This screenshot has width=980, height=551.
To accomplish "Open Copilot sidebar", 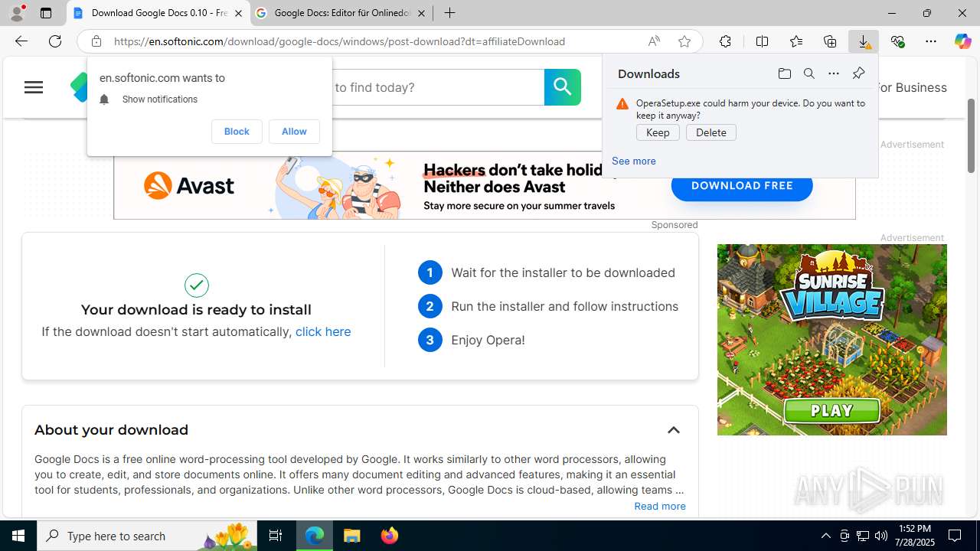I will [962, 41].
